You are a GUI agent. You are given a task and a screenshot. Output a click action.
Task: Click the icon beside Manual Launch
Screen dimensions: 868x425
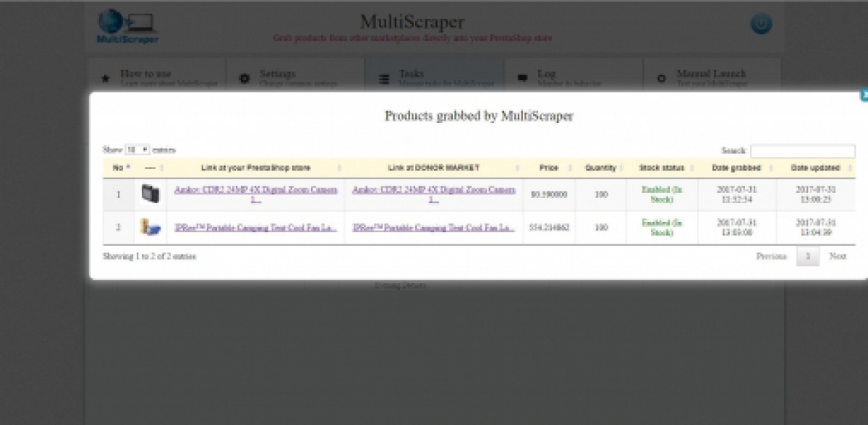(660, 77)
